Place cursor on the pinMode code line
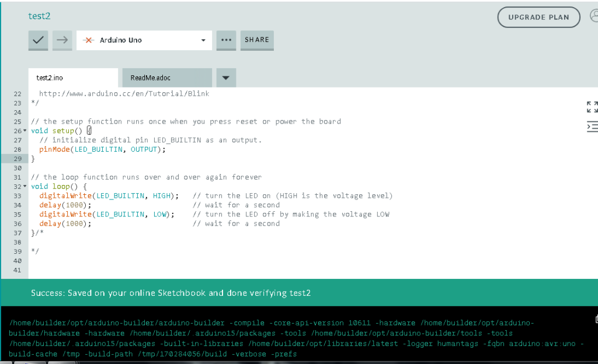The image size is (598, 364). tap(102, 149)
